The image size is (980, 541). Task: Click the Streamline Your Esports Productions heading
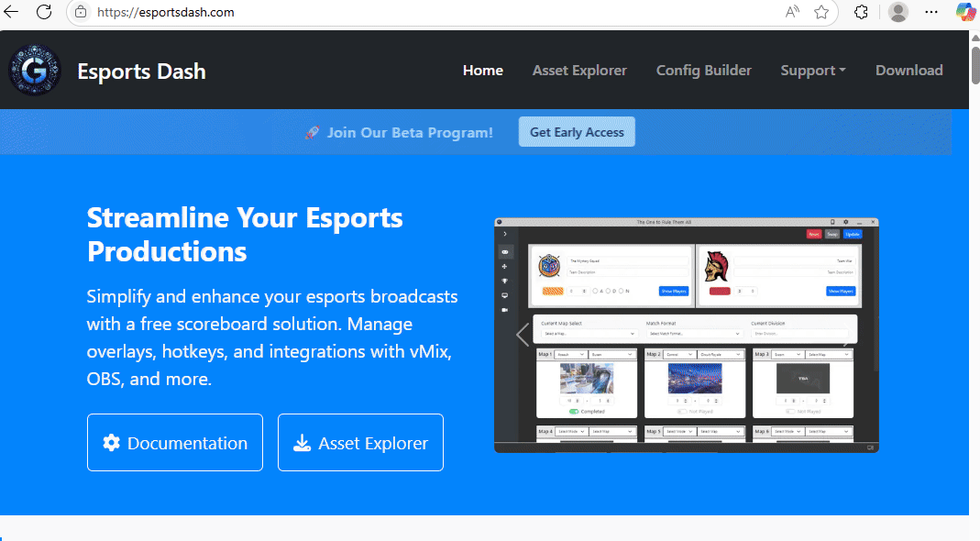[245, 235]
